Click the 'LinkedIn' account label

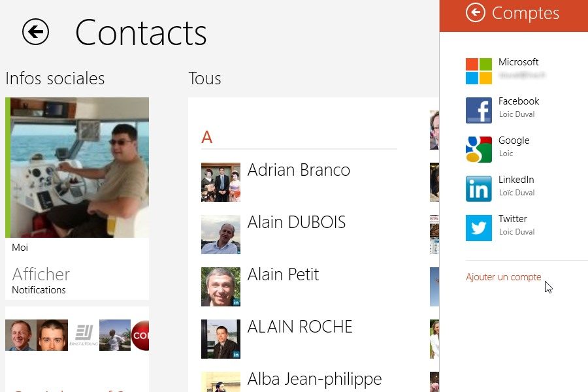pos(516,180)
